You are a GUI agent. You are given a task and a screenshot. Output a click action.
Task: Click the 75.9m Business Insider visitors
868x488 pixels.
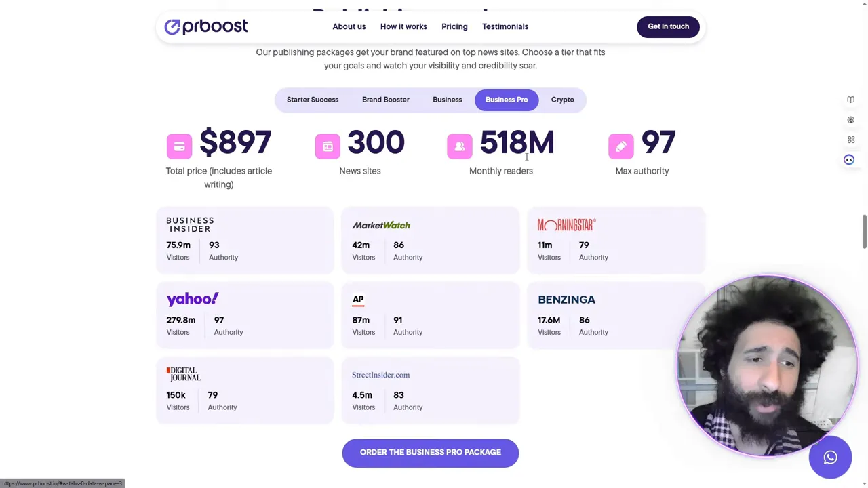tap(178, 245)
